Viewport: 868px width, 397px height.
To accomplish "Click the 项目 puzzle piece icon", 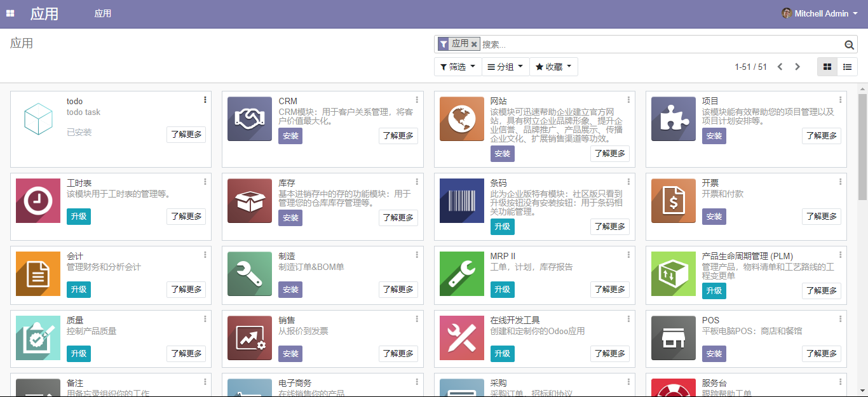I will [x=674, y=119].
